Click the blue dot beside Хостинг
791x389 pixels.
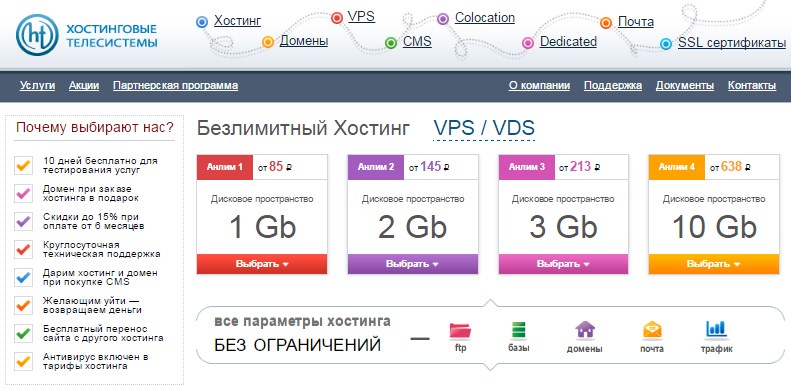pyautogui.click(x=202, y=22)
